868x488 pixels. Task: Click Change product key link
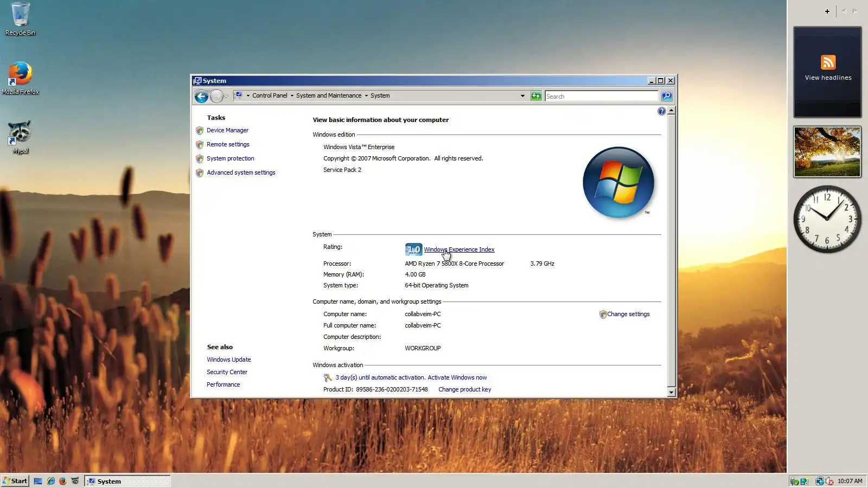click(x=464, y=390)
